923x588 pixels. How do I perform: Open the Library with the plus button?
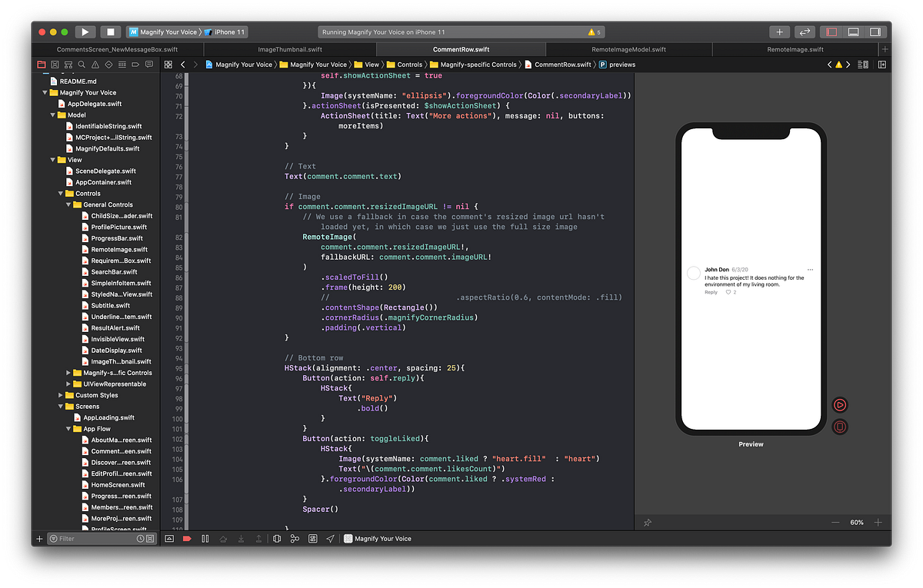[x=779, y=32]
